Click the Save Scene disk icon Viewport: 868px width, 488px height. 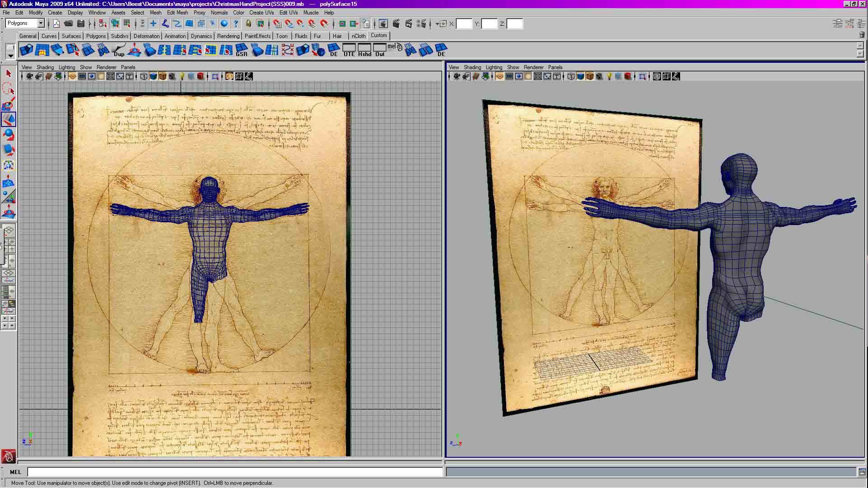coord(81,23)
